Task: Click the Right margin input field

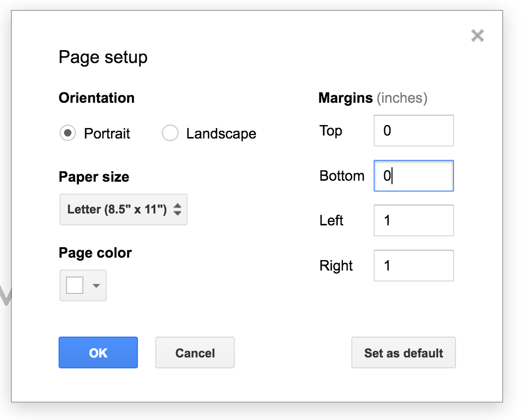Action: click(413, 266)
